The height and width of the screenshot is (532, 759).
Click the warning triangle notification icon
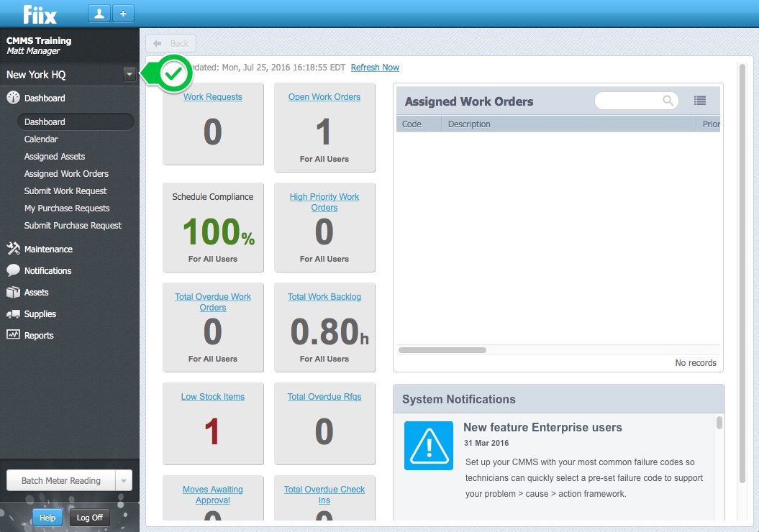click(429, 446)
